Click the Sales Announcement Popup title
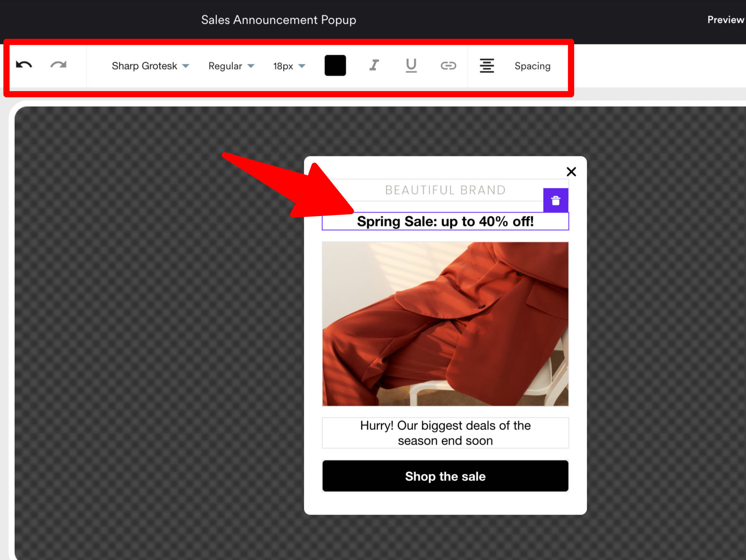Viewport: 746px width, 560px height. [x=279, y=20]
